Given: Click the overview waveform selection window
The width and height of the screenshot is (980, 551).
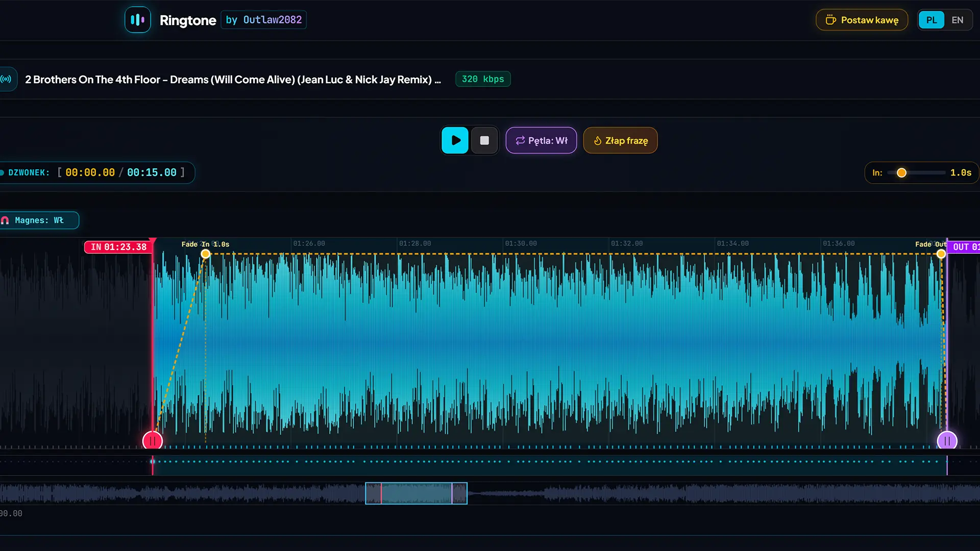Looking at the screenshot, I should pyautogui.click(x=416, y=493).
